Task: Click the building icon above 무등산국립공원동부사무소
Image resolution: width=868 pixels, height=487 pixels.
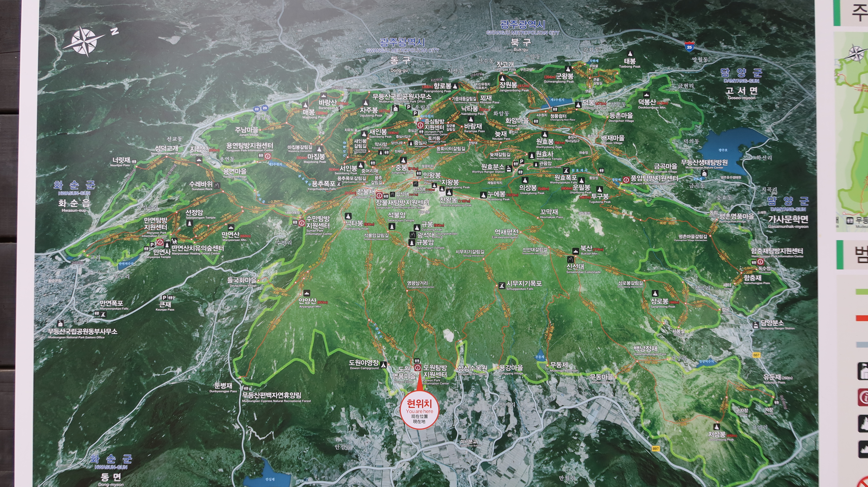Action: 61,324
